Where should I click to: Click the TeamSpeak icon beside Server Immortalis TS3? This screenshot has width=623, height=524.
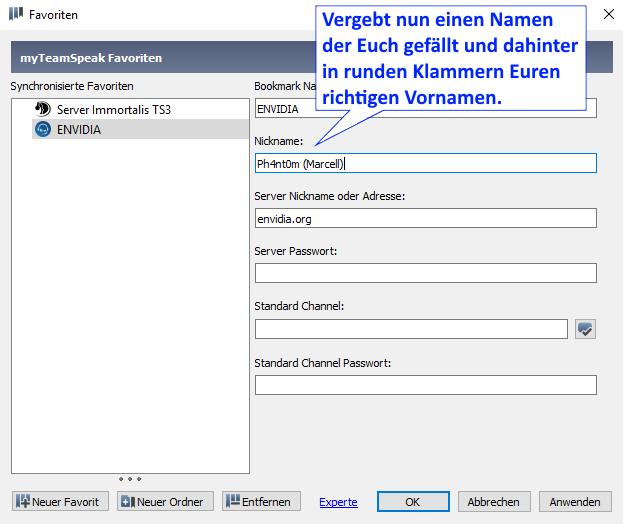coord(42,109)
